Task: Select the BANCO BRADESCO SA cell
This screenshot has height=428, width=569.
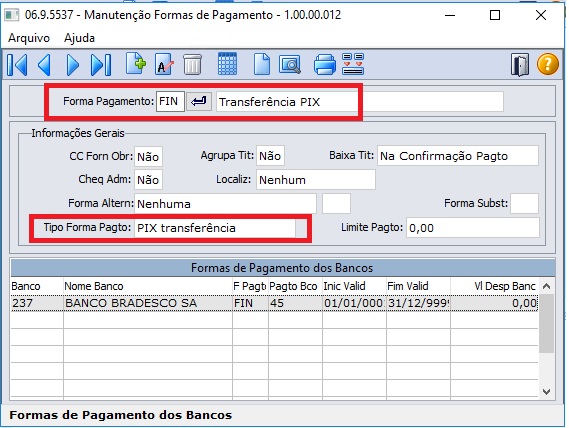Action: 148,303
